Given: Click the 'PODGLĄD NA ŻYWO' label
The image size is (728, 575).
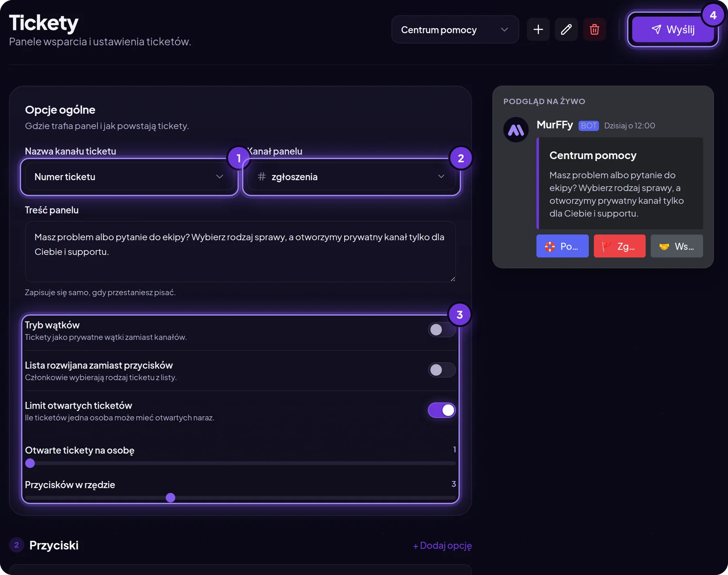Looking at the screenshot, I should click(544, 101).
